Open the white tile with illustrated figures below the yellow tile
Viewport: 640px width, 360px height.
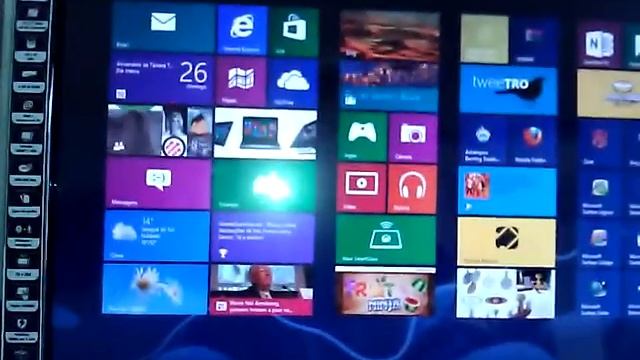tap(505, 293)
